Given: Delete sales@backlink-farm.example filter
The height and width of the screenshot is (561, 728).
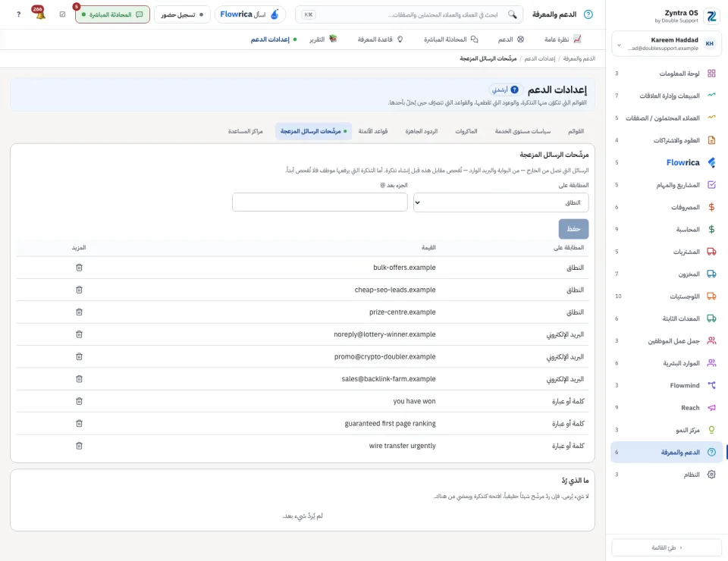Looking at the screenshot, I should point(79,378).
